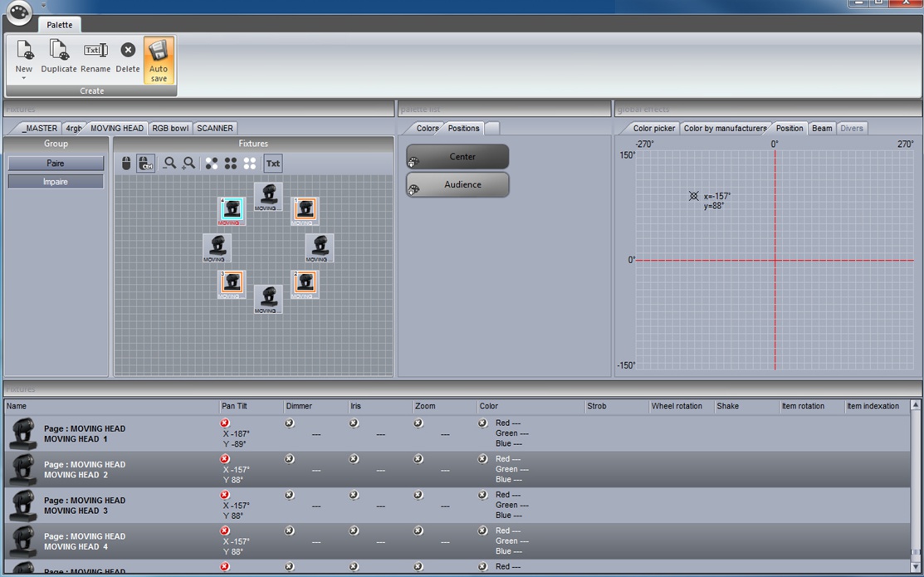Expand the New palette dropdown arrow

point(23,79)
